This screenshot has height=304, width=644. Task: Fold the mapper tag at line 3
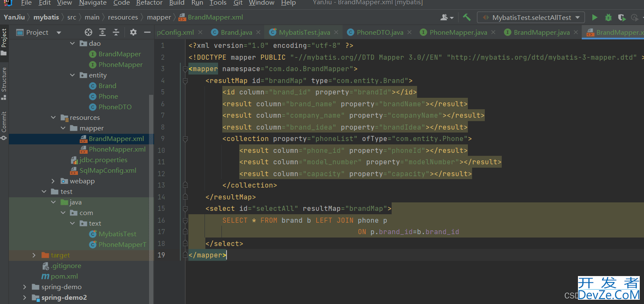[x=185, y=69]
